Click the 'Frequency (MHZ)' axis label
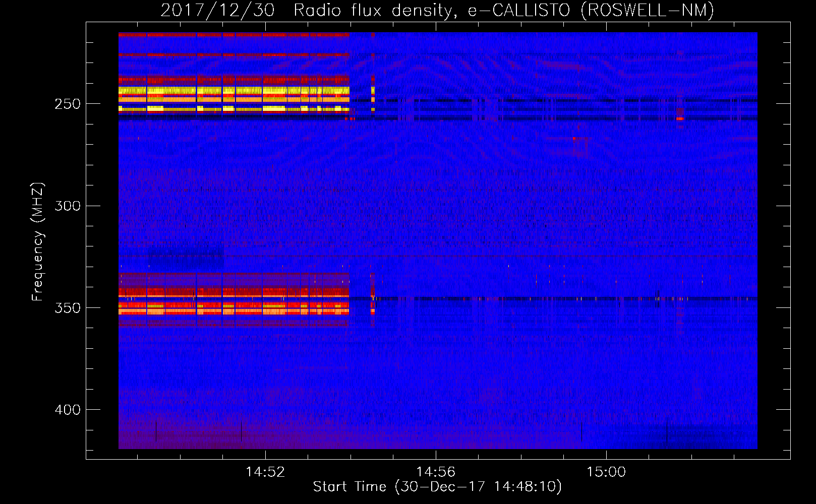816x504 pixels. click(38, 242)
